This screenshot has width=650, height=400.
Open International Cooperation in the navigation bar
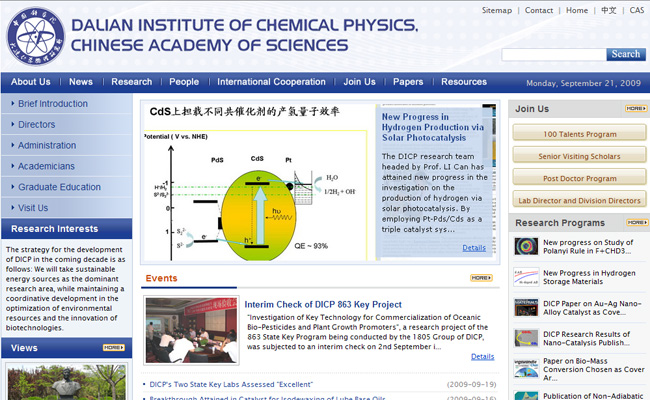(271, 82)
